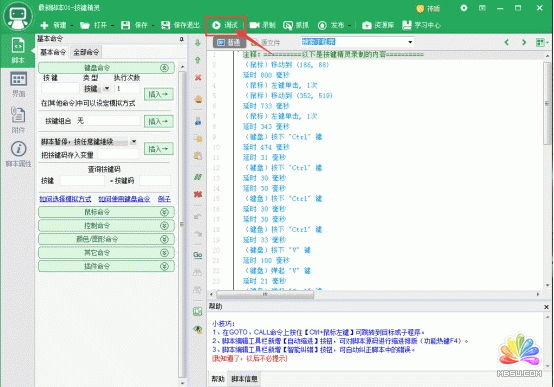Click 保存退出 (Save and exit) in toolbar

[x=181, y=25]
